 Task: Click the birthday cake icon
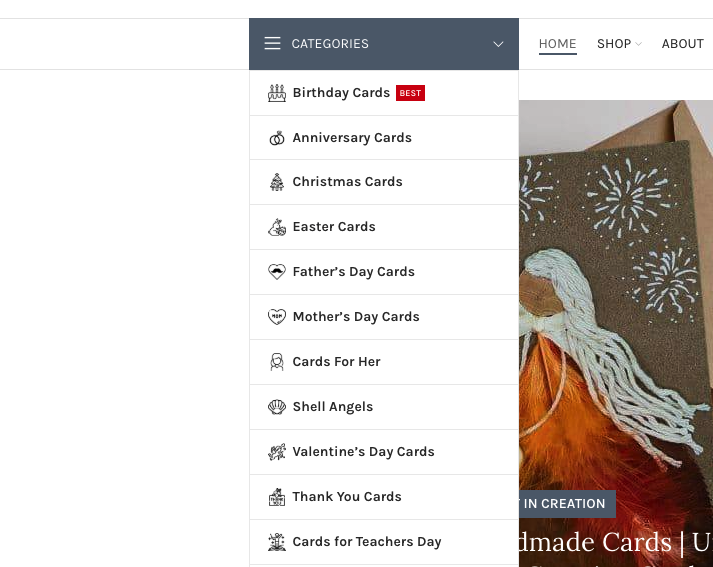tap(277, 93)
